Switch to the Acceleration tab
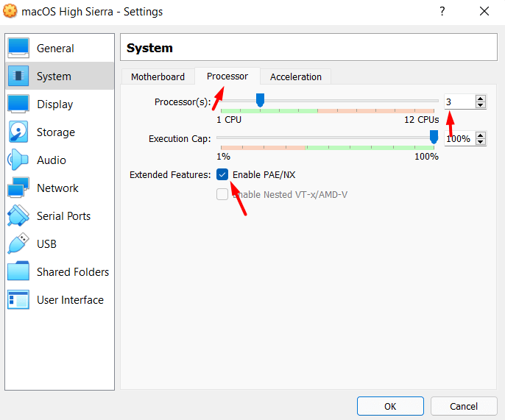The image size is (505, 420). coord(295,76)
